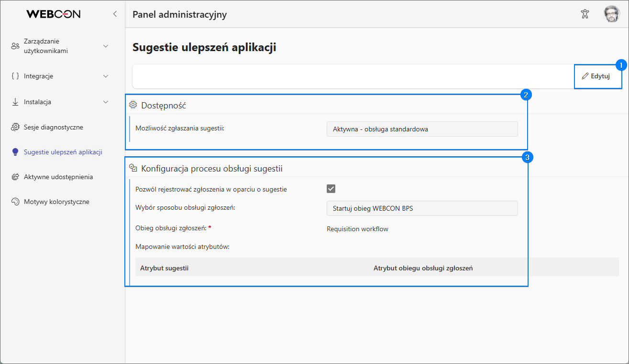Click the Panel administracyjny title

(x=179, y=14)
